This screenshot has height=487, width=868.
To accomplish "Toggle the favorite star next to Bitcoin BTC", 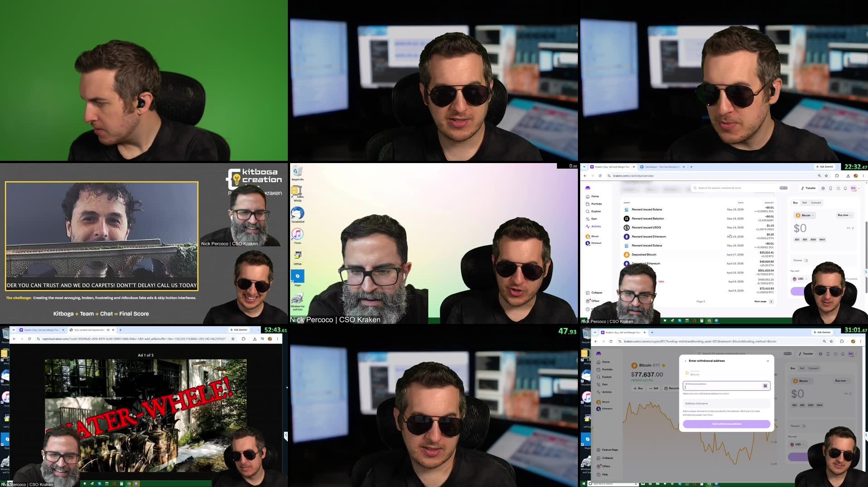I will click(664, 365).
